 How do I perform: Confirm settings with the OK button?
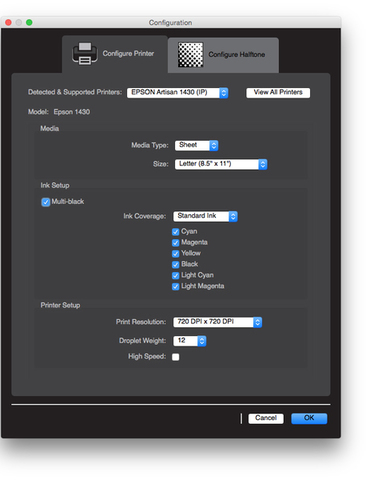click(x=309, y=418)
